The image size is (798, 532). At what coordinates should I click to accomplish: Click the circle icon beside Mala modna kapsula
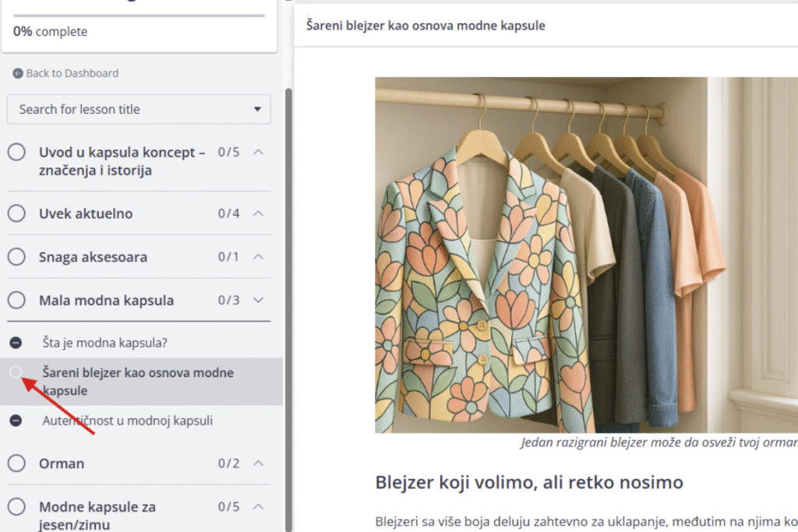[x=16, y=301]
